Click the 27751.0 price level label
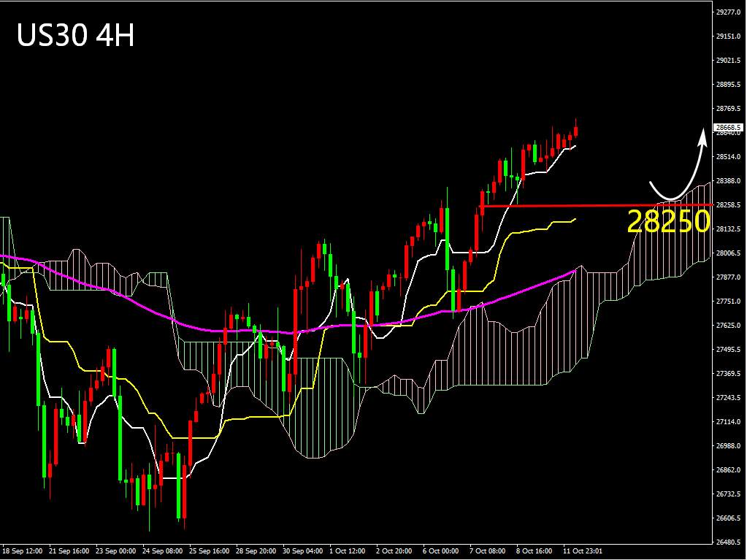The image size is (747, 560). 729,302
